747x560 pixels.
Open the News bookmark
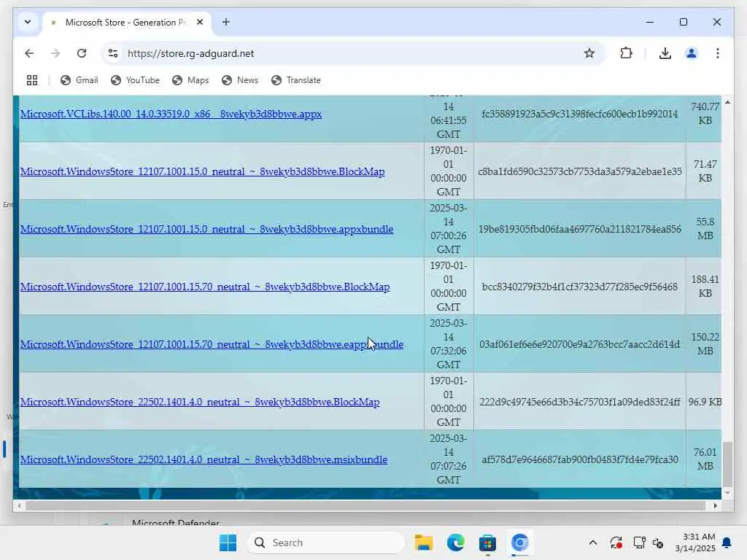(x=240, y=80)
